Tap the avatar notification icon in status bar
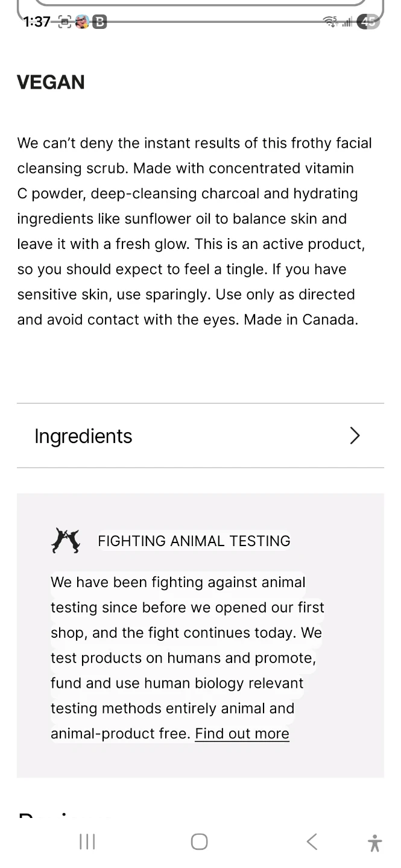 coord(82,22)
